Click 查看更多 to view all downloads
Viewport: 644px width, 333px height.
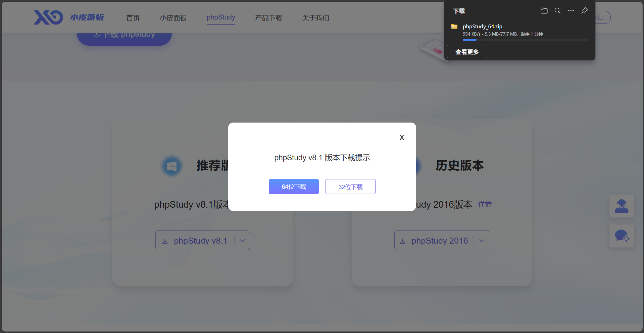(466, 51)
